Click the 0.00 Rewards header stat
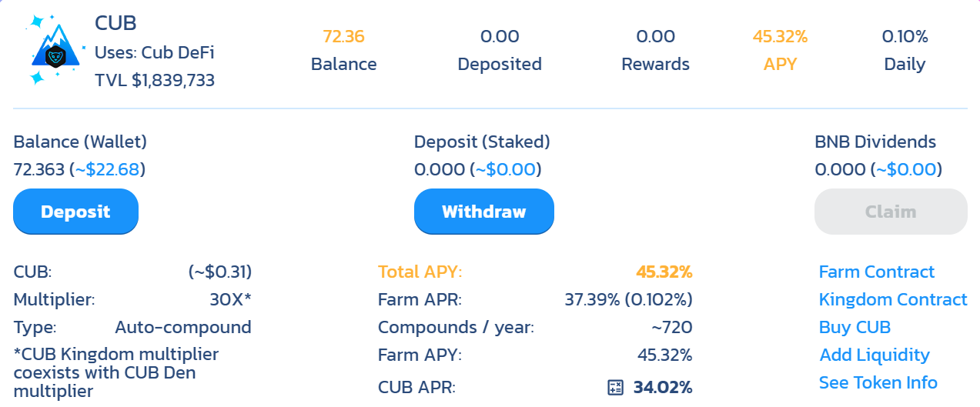The height and width of the screenshot is (407, 980). tap(655, 36)
